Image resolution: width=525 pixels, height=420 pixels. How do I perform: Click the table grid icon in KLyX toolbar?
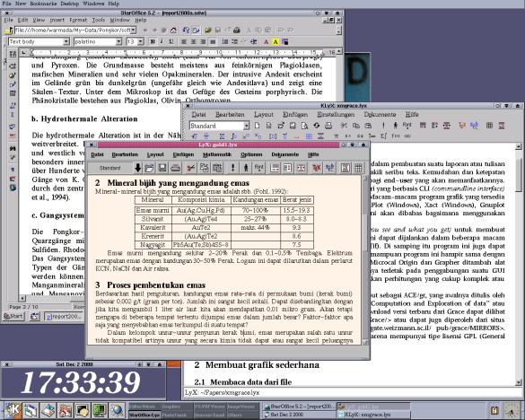pyautogui.click(x=489, y=126)
